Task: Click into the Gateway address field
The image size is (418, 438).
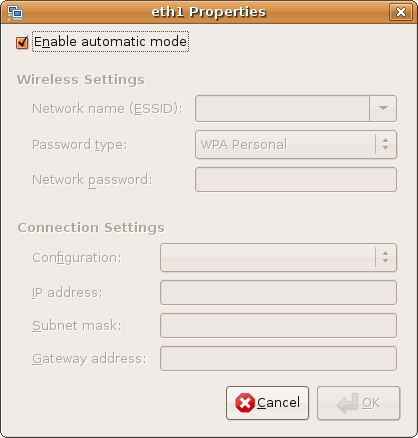Action: (278, 359)
